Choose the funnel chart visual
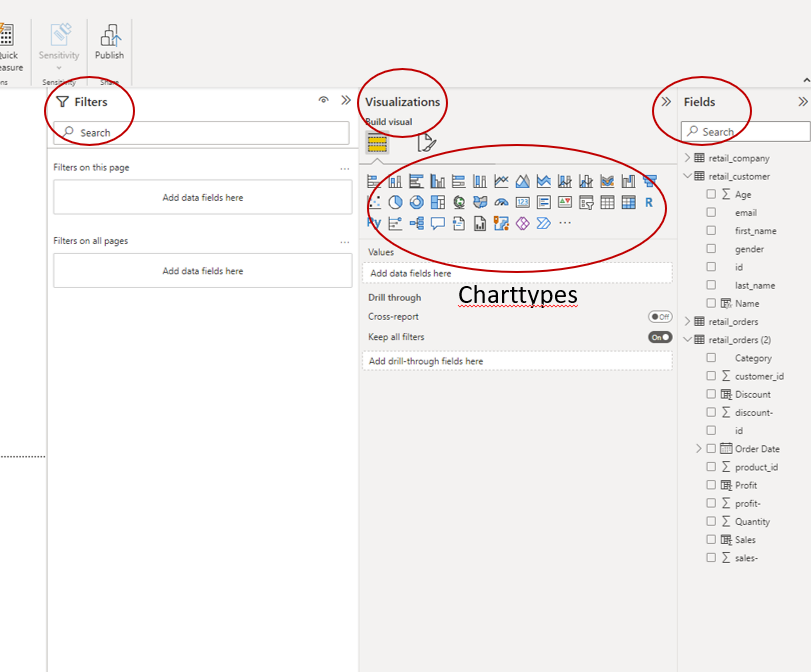The image size is (811, 672). [x=650, y=181]
